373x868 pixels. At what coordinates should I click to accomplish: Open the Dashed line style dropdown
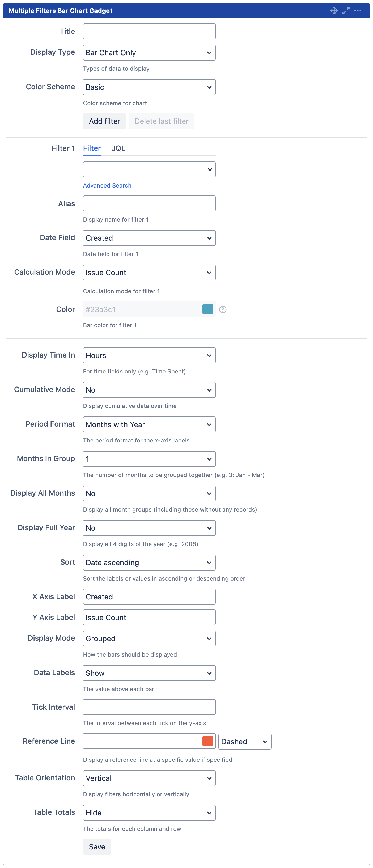pyautogui.click(x=245, y=741)
